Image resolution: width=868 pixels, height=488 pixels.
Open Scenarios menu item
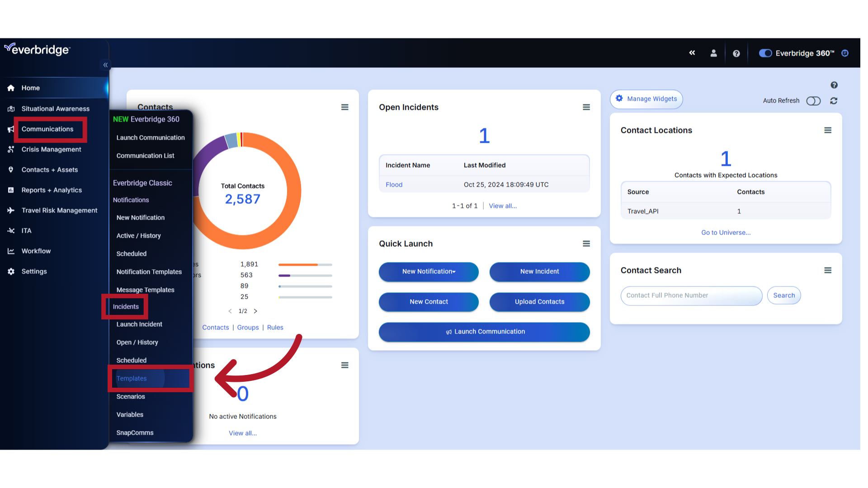[131, 397]
